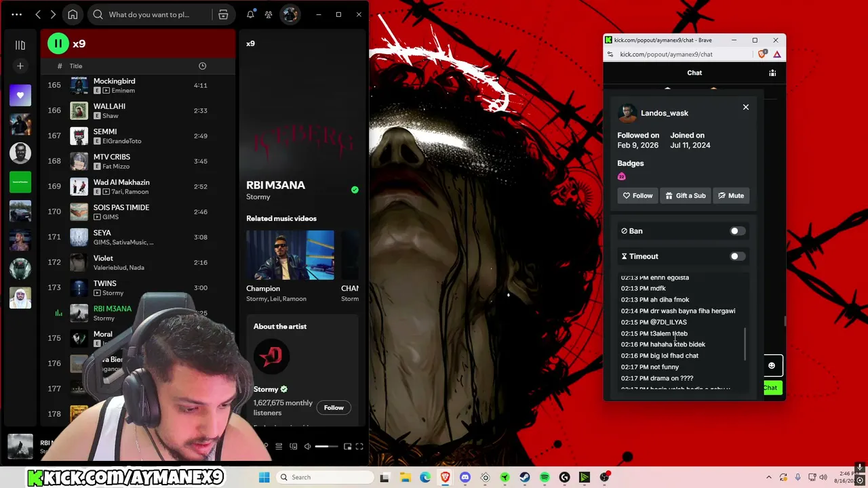Sort tracks by duration clock icon

202,66
